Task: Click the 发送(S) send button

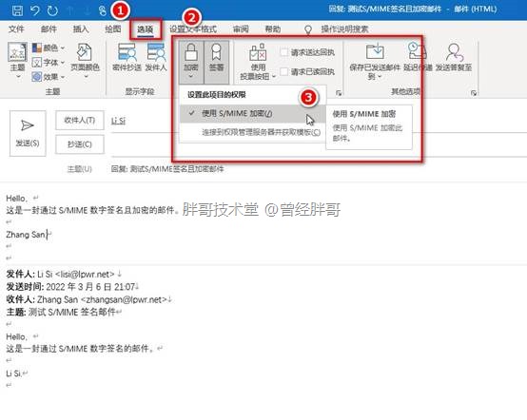Action: [x=28, y=133]
